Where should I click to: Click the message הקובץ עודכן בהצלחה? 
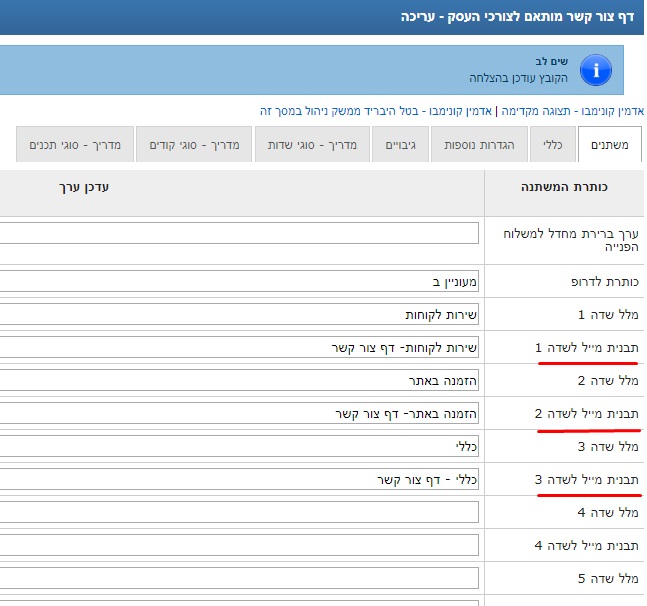point(518,78)
